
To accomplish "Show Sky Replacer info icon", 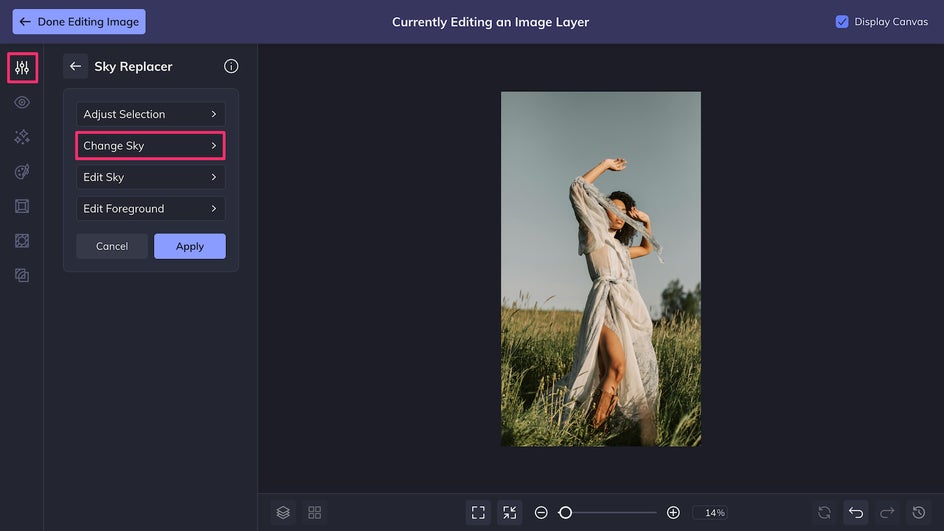I will click(x=231, y=66).
